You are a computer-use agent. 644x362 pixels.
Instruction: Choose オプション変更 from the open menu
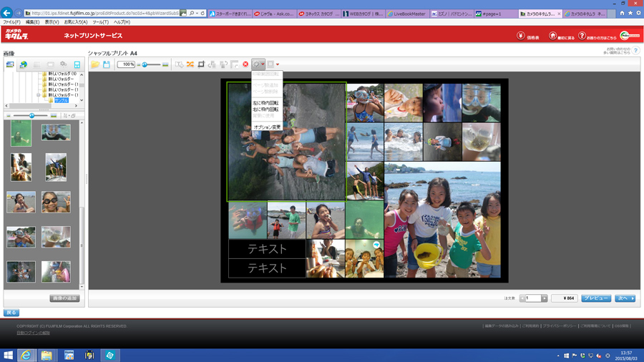tap(267, 127)
